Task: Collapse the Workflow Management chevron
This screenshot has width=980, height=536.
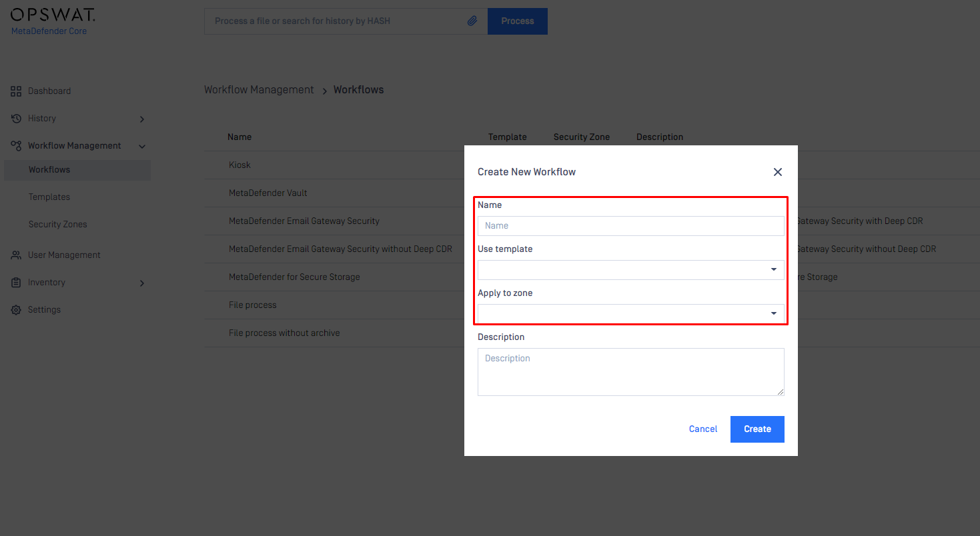Action: [x=141, y=147]
